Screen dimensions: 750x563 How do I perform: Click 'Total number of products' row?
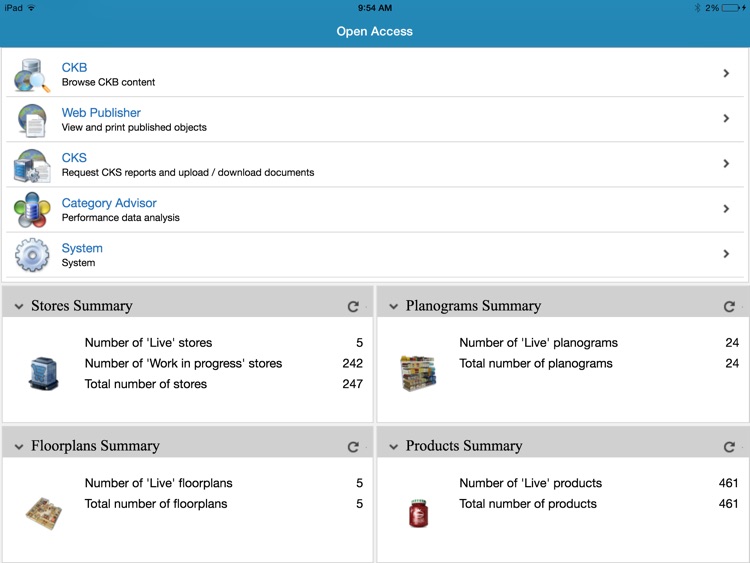click(599, 504)
